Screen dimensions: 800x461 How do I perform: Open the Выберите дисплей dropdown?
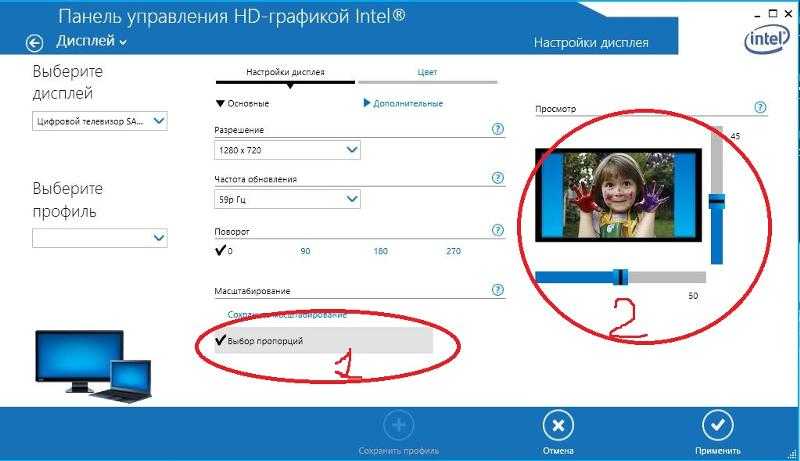coord(100,121)
